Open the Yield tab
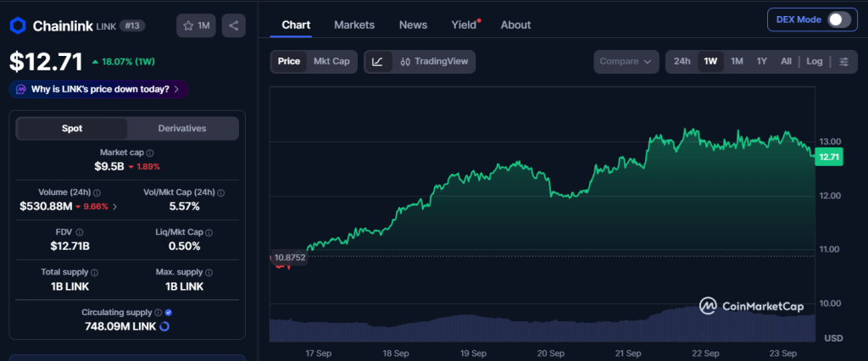The width and height of the screenshot is (868, 361). coord(464,25)
